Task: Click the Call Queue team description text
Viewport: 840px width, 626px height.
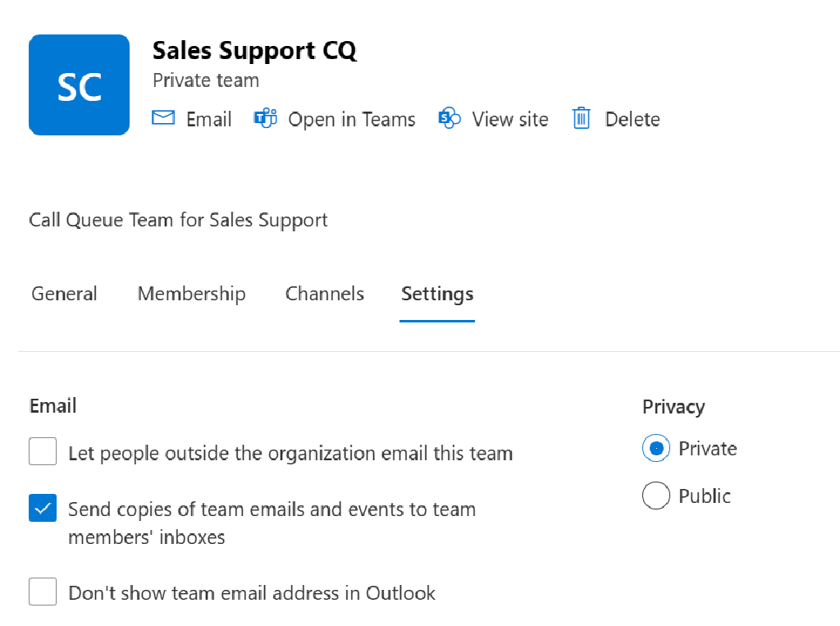Action: 178,220
